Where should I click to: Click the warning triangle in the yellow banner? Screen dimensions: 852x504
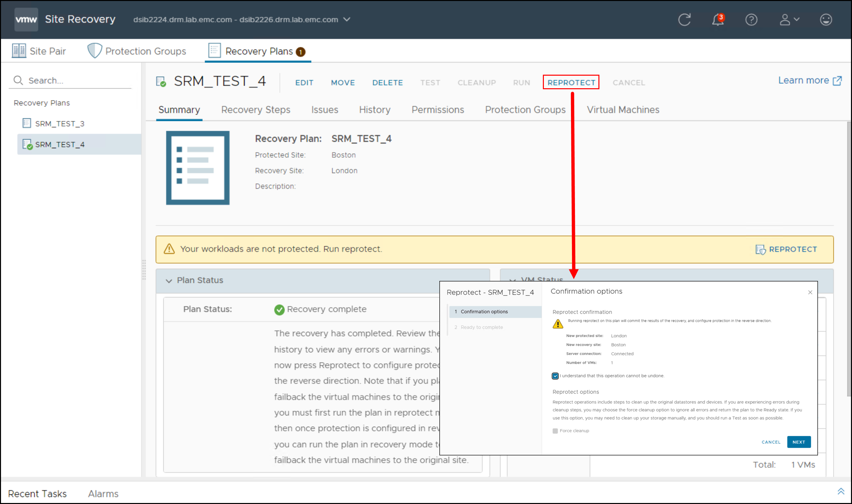point(169,249)
